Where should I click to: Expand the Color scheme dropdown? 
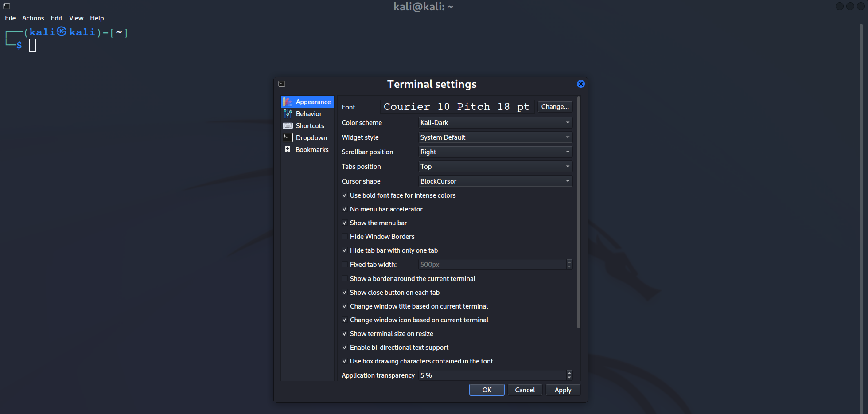pyautogui.click(x=495, y=123)
